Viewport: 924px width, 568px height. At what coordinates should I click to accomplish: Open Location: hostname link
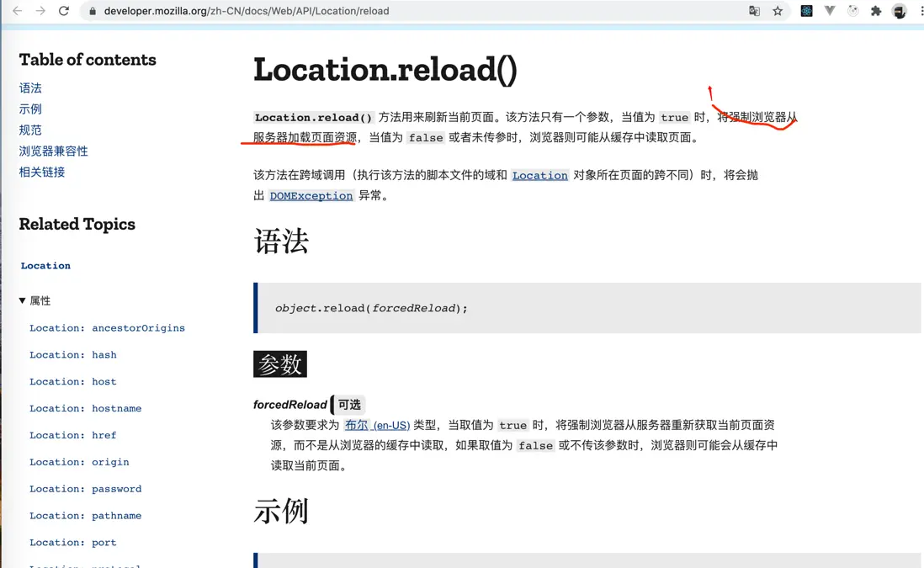86,408
